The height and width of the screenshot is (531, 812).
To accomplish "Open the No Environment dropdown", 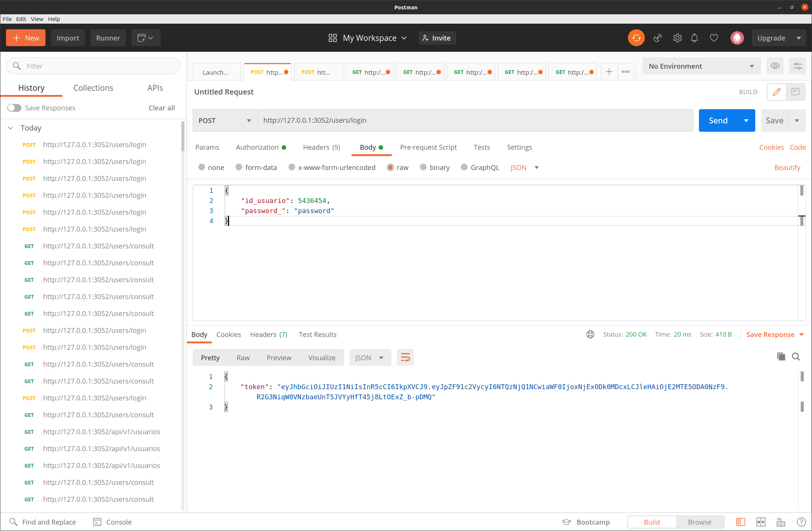I will [702, 66].
